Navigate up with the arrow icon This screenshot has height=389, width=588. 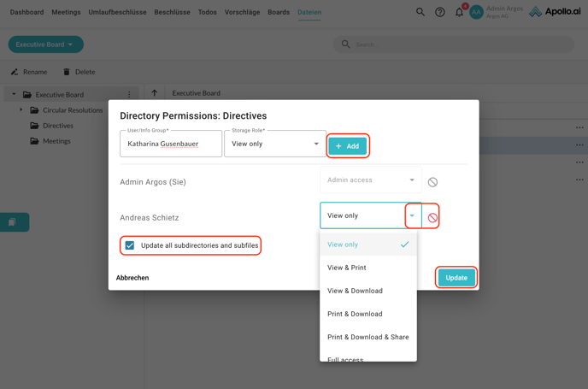pos(155,93)
